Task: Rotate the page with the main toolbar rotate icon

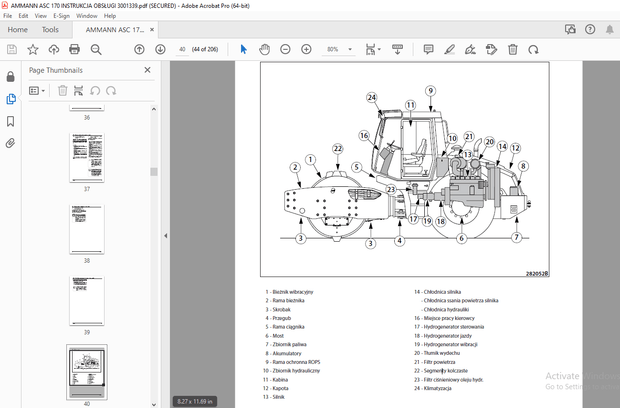Action: click(x=533, y=49)
